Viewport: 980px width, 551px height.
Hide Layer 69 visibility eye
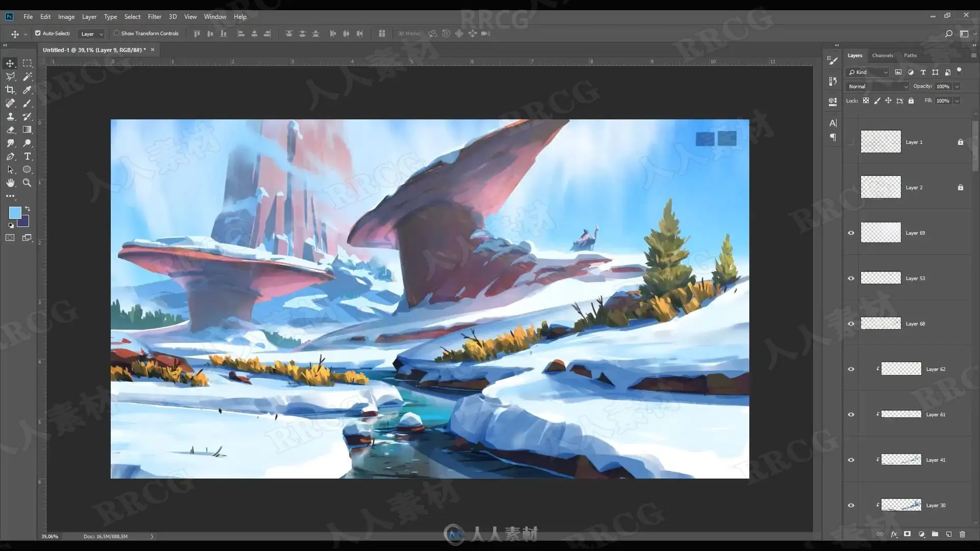[x=851, y=233]
